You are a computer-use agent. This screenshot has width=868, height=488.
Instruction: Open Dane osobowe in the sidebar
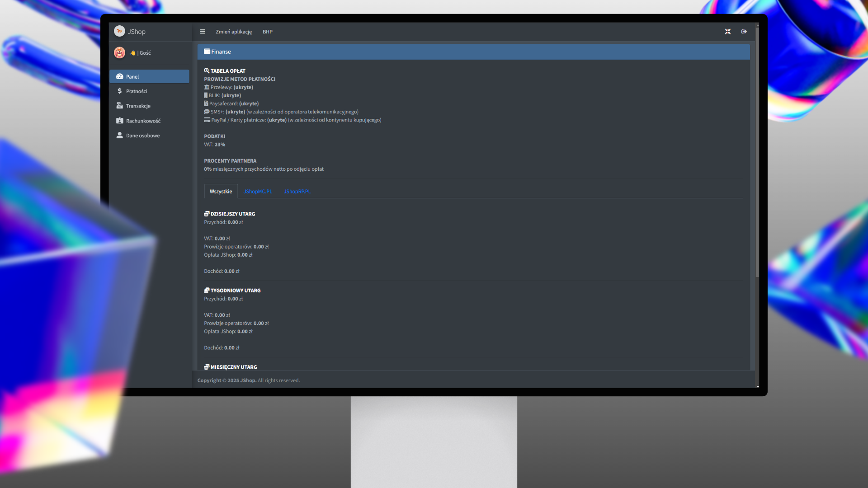(149, 136)
